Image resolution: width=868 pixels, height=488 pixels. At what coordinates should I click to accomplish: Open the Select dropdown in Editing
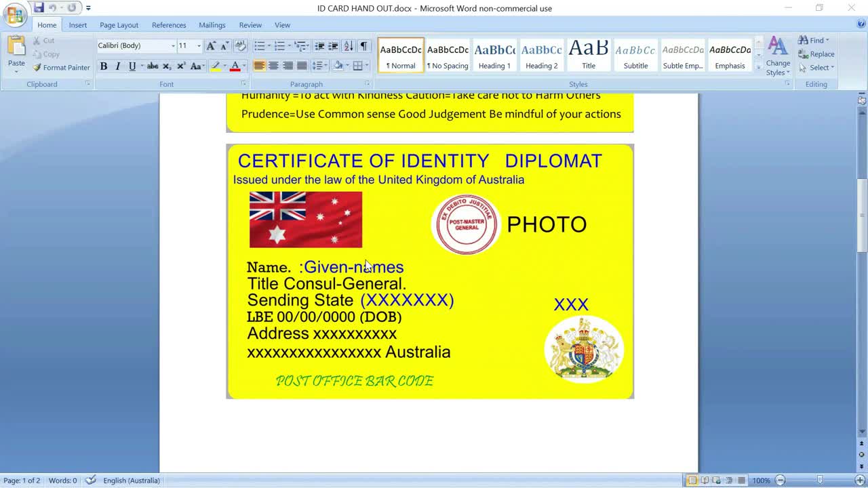[x=816, y=68]
